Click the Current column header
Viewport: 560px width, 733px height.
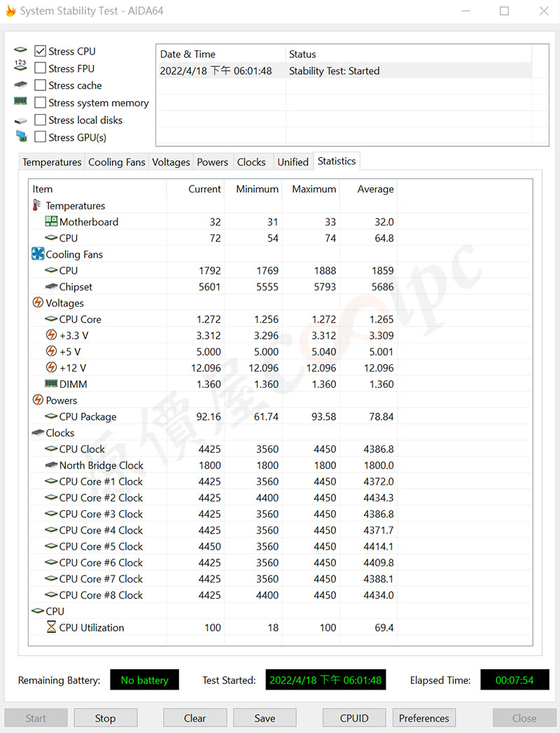(x=195, y=189)
